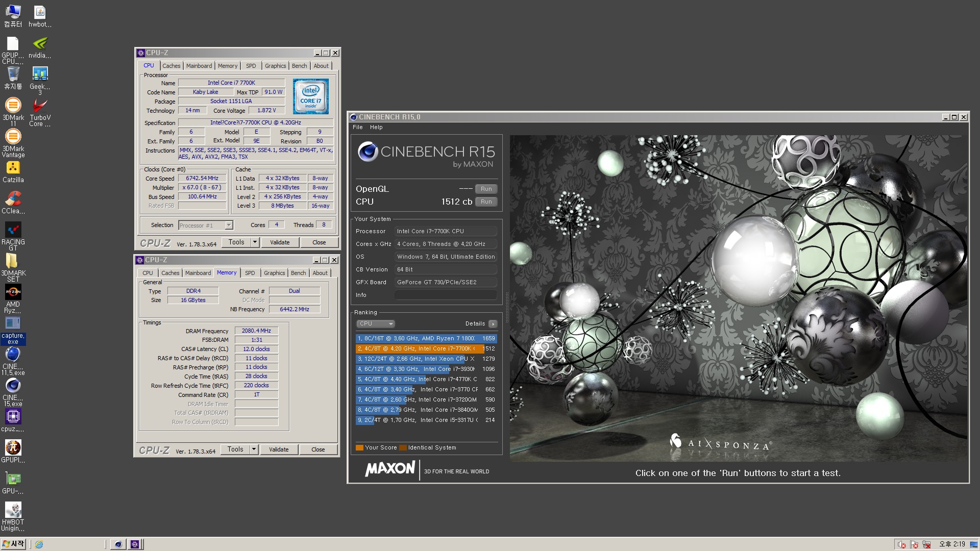Image resolution: width=980 pixels, height=551 pixels.
Task: Open the GPUPI CPU file icon
Action: (13, 50)
